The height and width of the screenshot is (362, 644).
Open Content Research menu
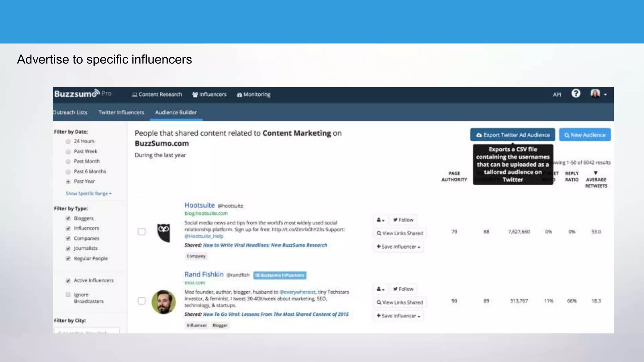[157, 94]
